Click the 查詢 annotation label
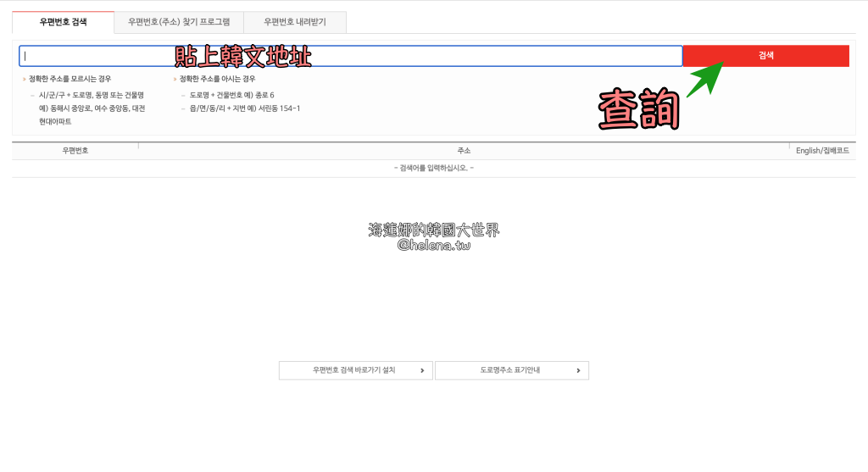This screenshot has height=472, width=868. (x=638, y=109)
